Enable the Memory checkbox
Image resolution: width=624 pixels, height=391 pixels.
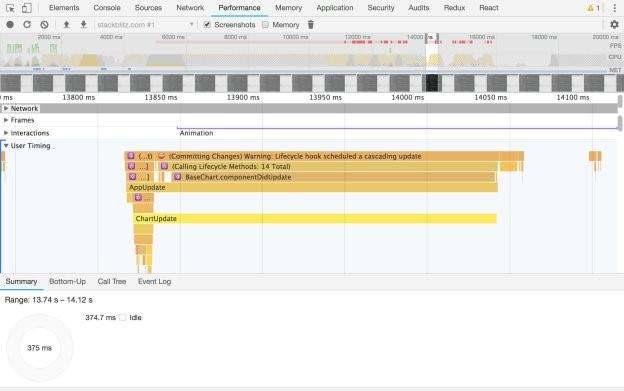coord(265,25)
